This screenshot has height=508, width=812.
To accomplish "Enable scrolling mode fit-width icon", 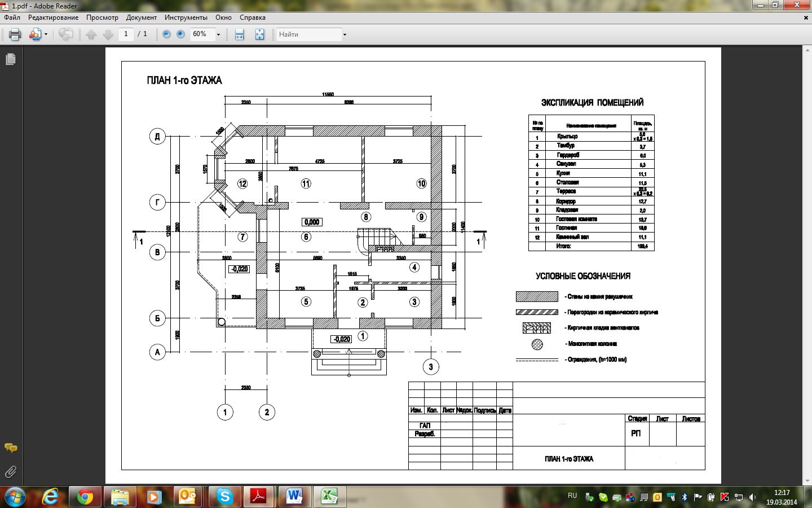I will click(x=239, y=34).
